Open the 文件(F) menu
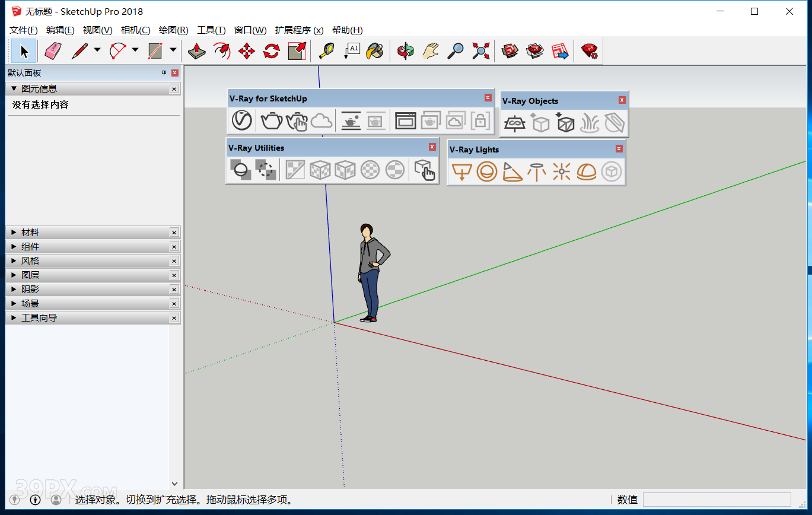This screenshot has height=515, width=812. [24, 30]
